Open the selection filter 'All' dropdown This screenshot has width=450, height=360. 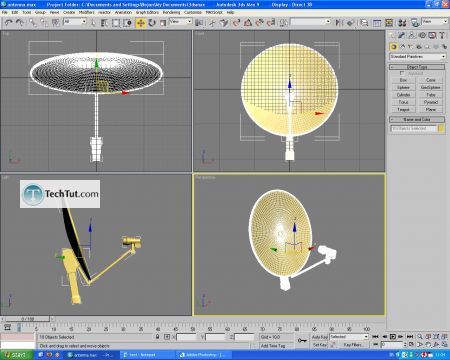point(75,22)
